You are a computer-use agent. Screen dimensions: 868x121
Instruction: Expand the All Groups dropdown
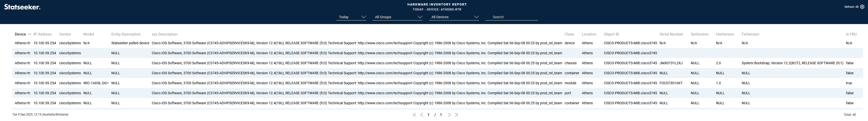coord(398,17)
